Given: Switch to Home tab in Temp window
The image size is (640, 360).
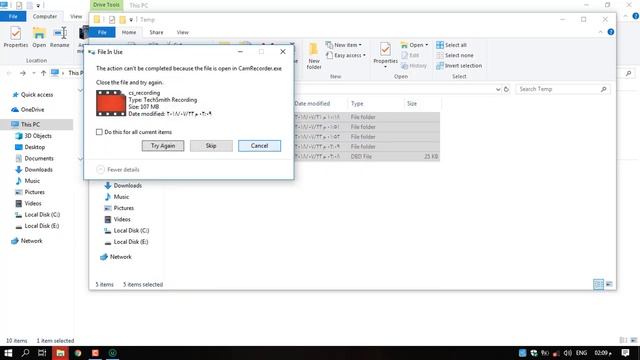Looking at the screenshot, I should click(x=129, y=32).
